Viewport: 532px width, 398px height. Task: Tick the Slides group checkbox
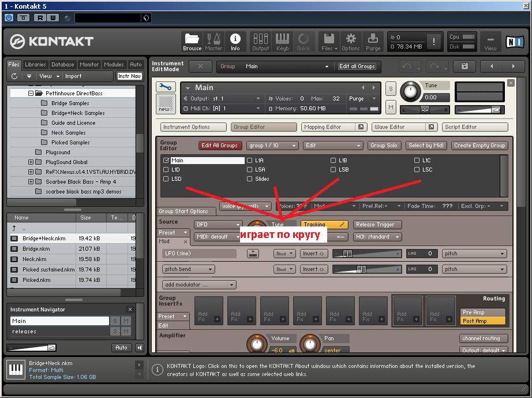(x=250, y=179)
